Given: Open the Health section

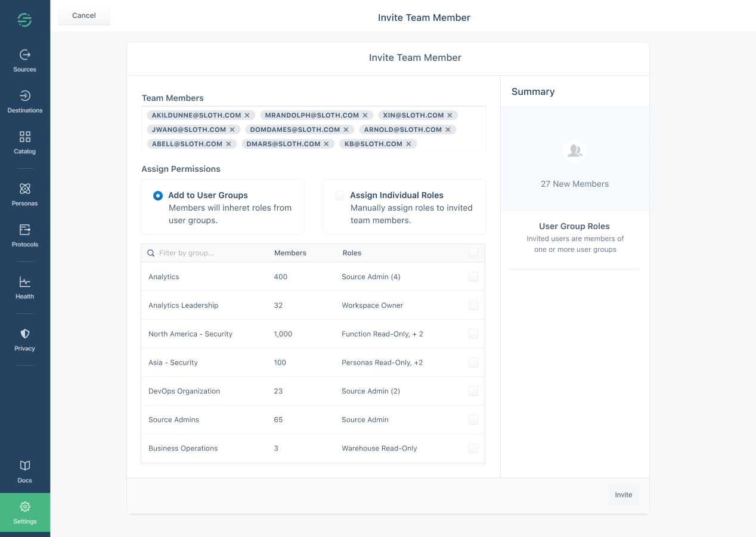Looking at the screenshot, I should point(25,288).
